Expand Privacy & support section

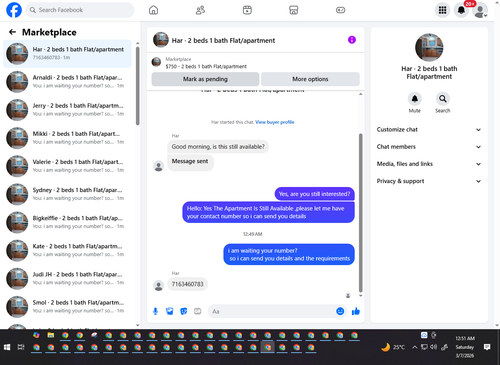coord(429,181)
